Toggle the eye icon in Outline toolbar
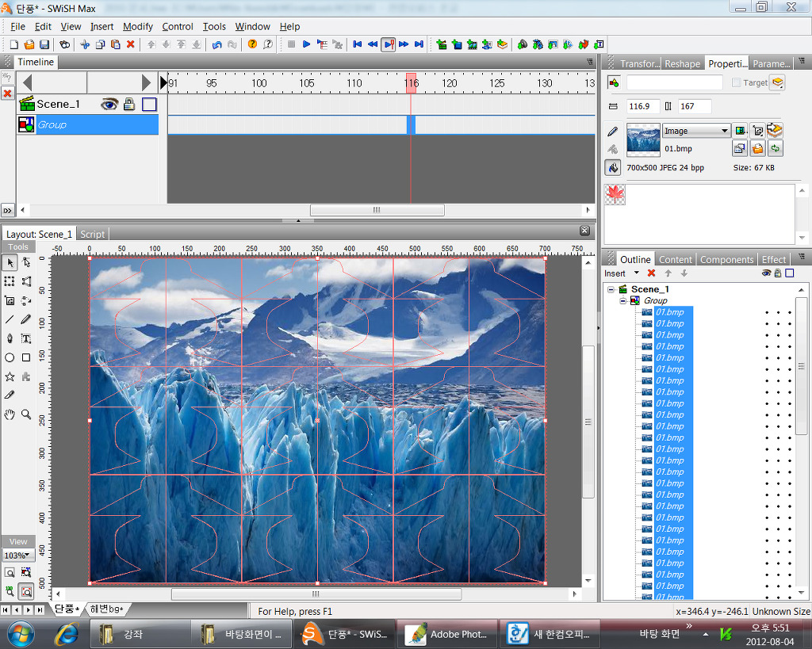This screenshot has height=649, width=812. [x=767, y=273]
